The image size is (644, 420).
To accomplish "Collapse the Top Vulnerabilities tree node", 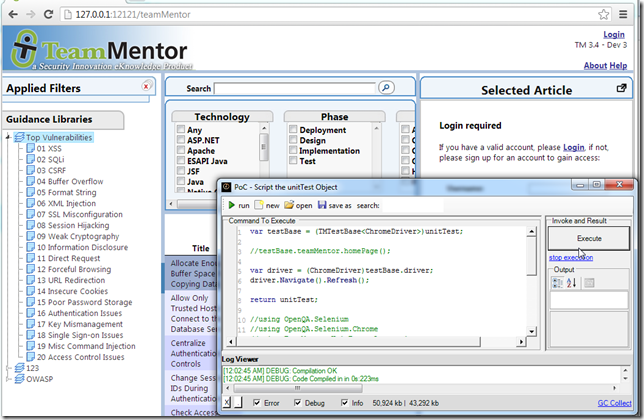I will pos(8,137).
